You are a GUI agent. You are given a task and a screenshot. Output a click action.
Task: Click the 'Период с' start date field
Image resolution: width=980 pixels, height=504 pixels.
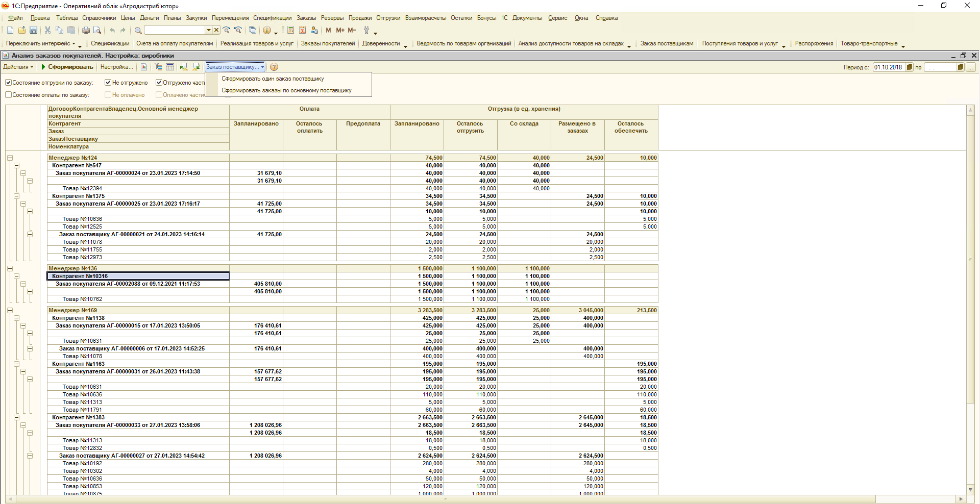click(x=888, y=67)
